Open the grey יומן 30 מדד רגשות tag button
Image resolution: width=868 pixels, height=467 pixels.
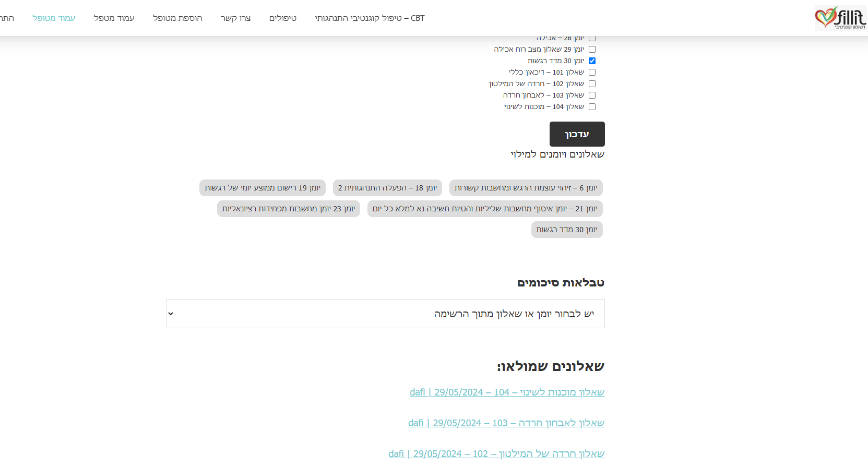pyautogui.click(x=567, y=230)
